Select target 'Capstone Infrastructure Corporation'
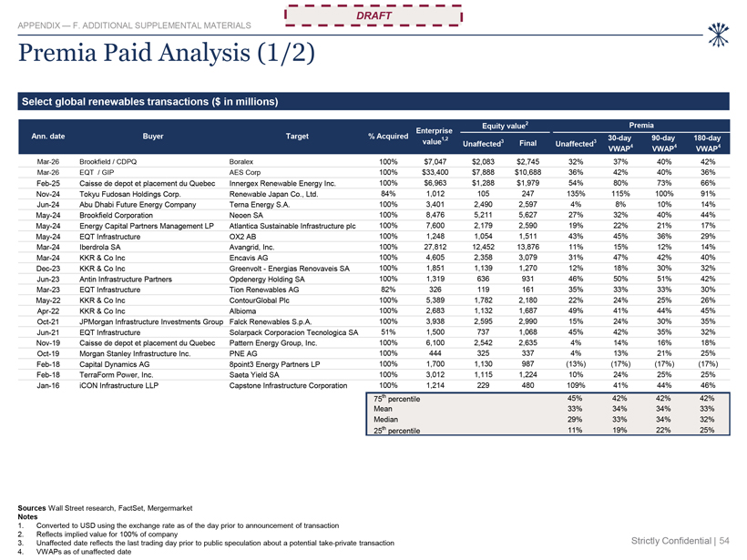Viewport: 747px width, 560px height. (288, 386)
